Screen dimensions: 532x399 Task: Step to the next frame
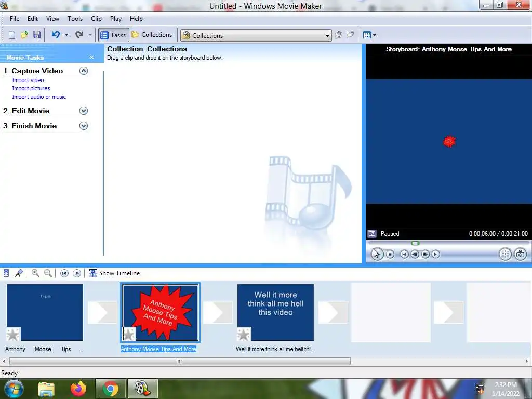coord(425,254)
